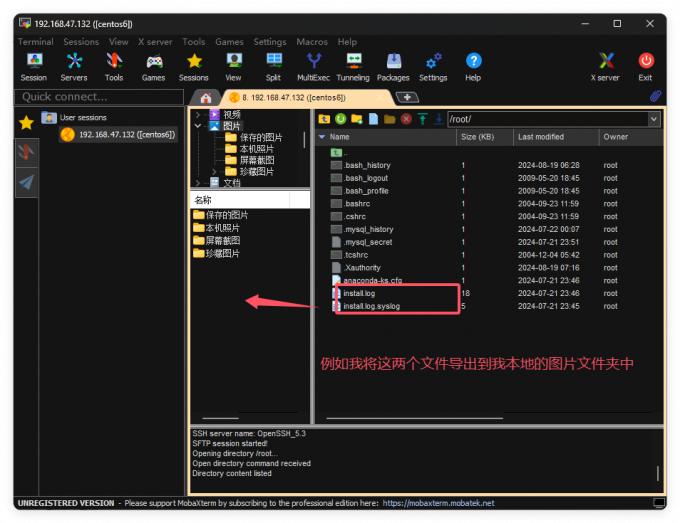The image size is (680, 523).
Task: Click the red delete icon in SFTP toolbar
Action: point(406,119)
